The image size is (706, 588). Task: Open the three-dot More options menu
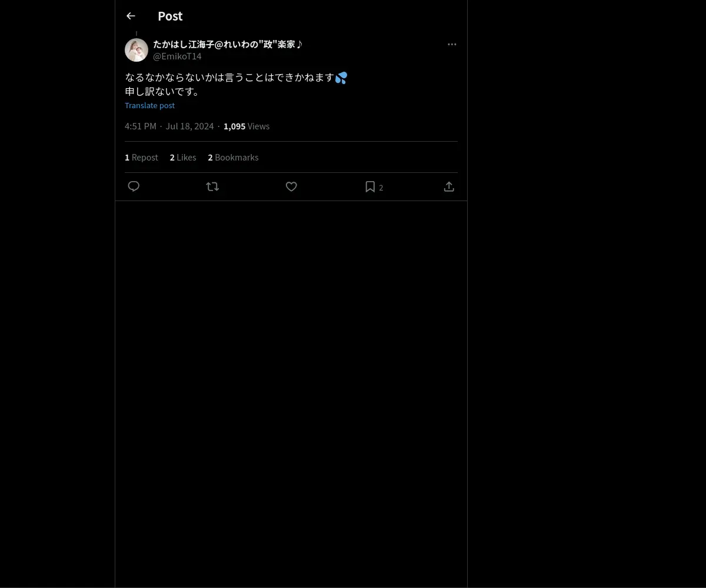pyautogui.click(x=452, y=44)
